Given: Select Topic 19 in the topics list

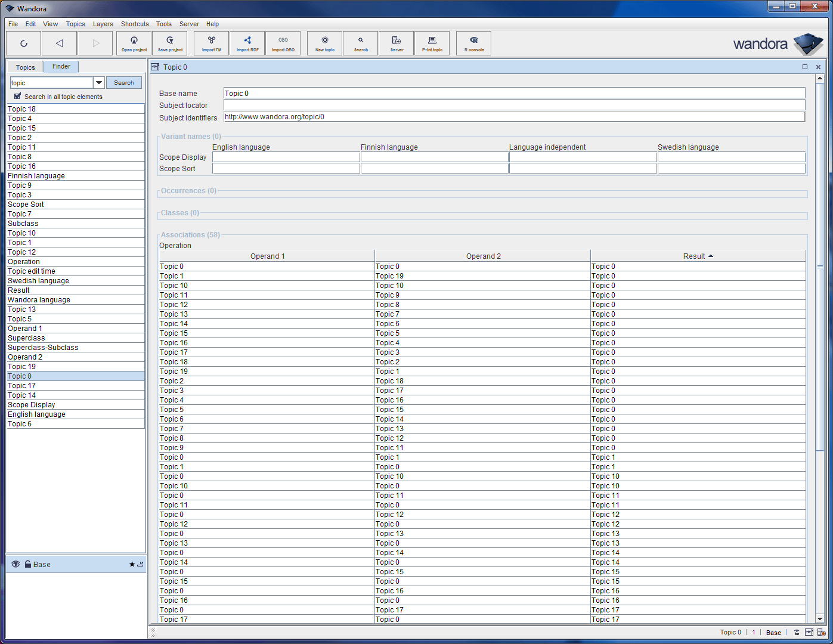Looking at the screenshot, I should coord(21,366).
